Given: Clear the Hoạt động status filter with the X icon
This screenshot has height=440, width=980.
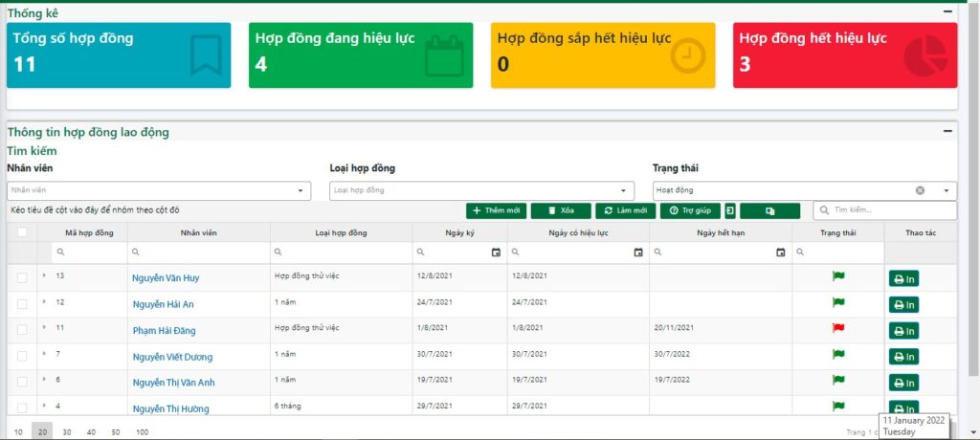Looking at the screenshot, I should [x=920, y=190].
